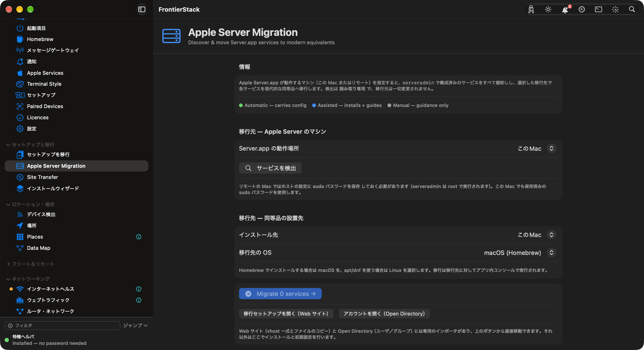Open Data Map sidebar item
The height and width of the screenshot is (350, 644).
coord(76,248)
